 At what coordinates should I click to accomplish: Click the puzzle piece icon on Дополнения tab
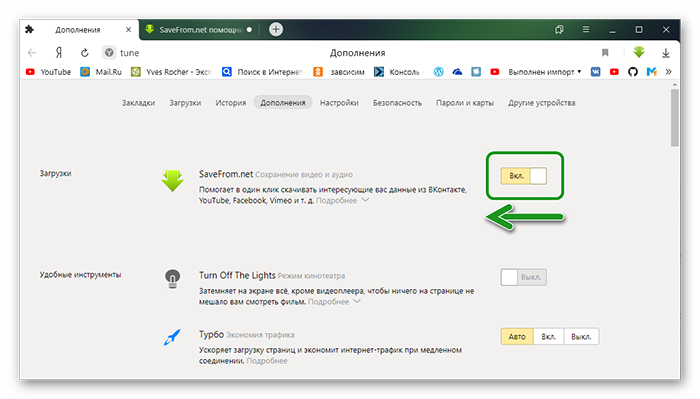(29, 29)
